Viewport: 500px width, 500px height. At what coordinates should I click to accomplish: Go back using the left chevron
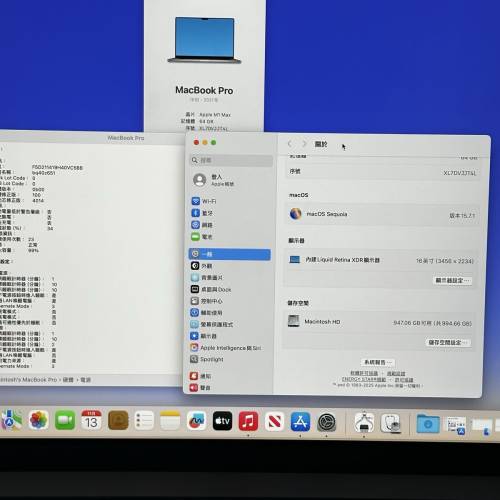click(290, 144)
